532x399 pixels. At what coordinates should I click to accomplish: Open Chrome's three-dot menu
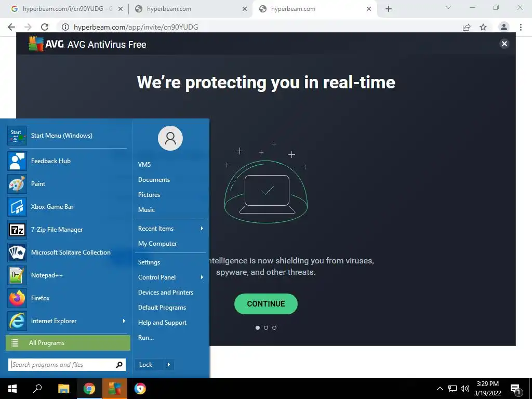pyautogui.click(x=521, y=27)
